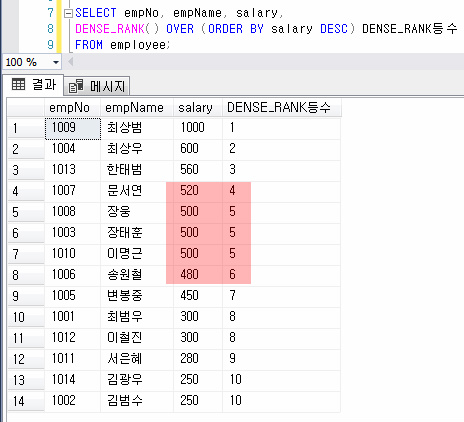Click the name cell 문서연
Image resolution: width=464 pixels, height=422 pixels.
tap(137, 191)
